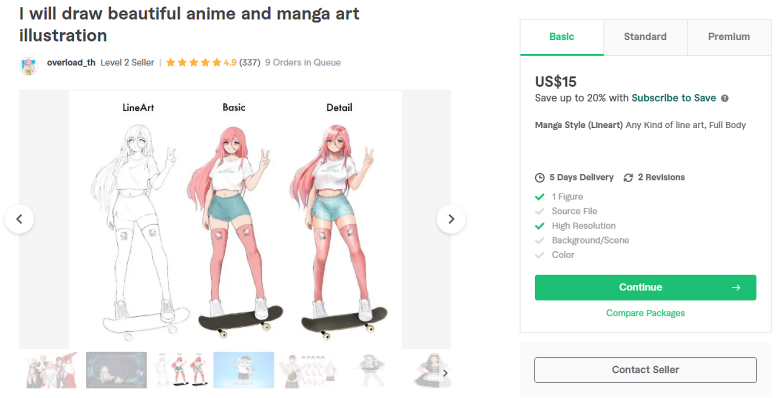Advance thumbnail strip with small chevron

pos(445,373)
